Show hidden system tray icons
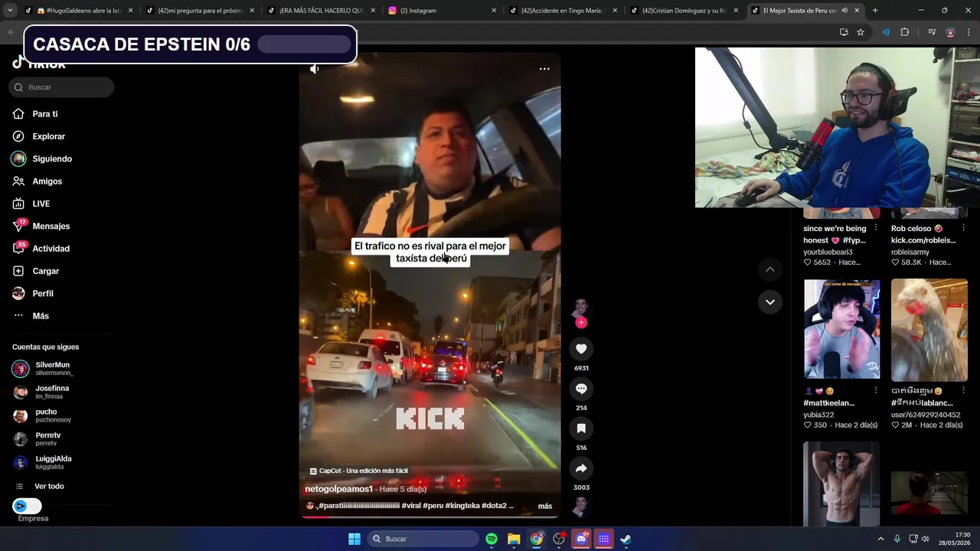The height and width of the screenshot is (551, 980). (x=880, y=539)
